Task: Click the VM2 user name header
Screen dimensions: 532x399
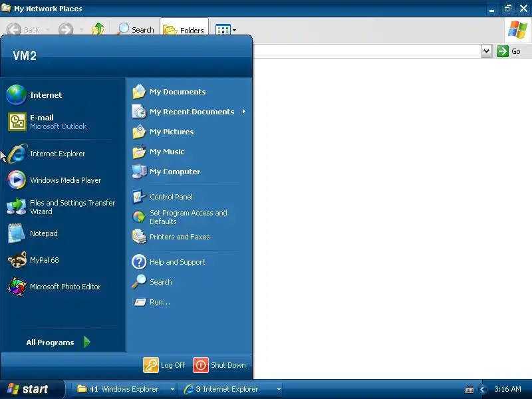Action: point(25,56)
